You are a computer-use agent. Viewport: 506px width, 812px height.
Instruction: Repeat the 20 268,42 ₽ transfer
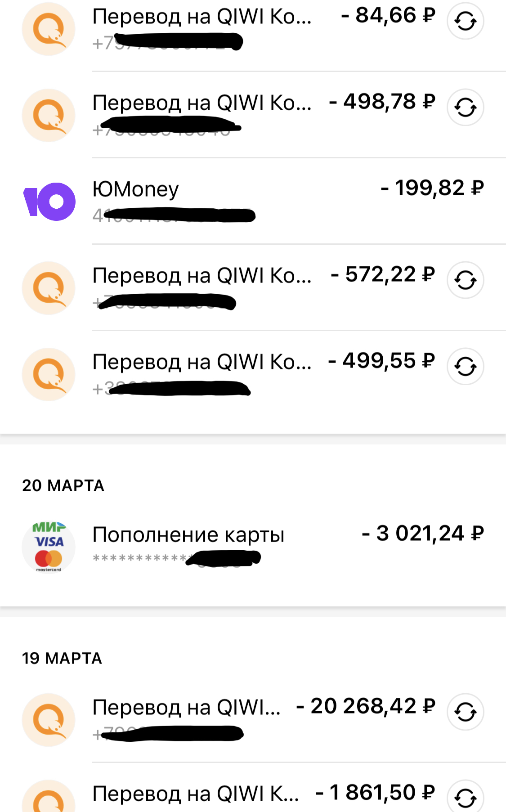tap(465, 712)
